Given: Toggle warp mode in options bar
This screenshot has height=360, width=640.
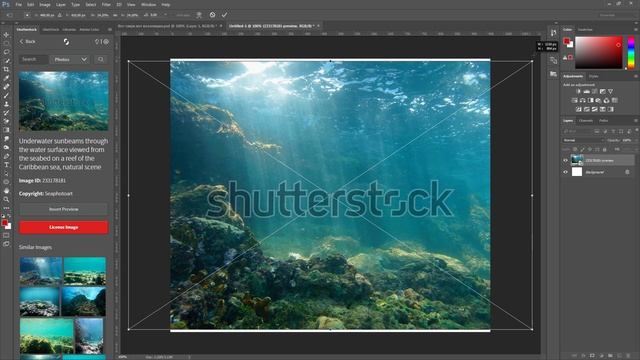Looking at the screenshot, I should tap(199, 15).
